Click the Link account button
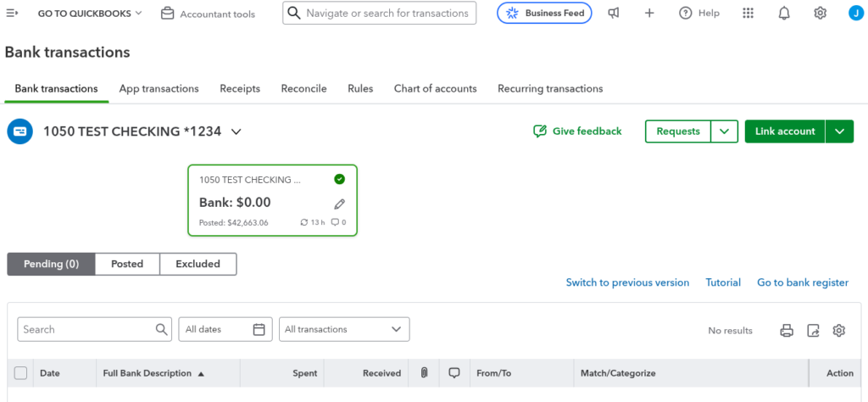 pyautogui.click(x=785, y=131)
